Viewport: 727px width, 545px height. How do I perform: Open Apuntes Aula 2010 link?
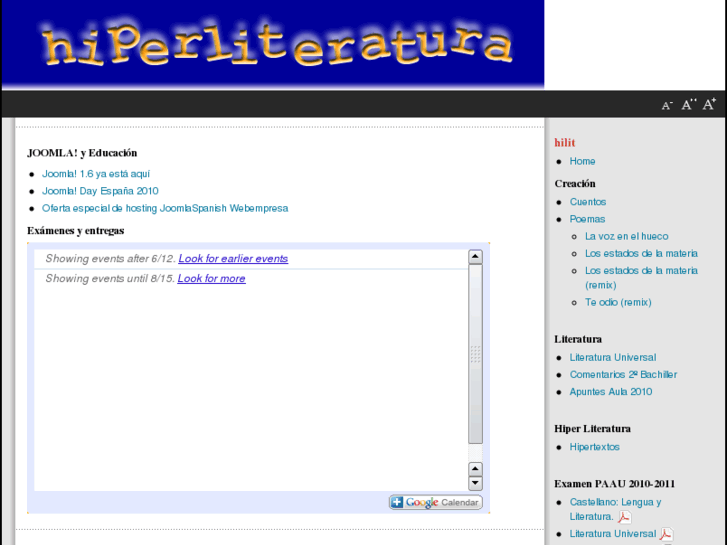pos(611,392)
